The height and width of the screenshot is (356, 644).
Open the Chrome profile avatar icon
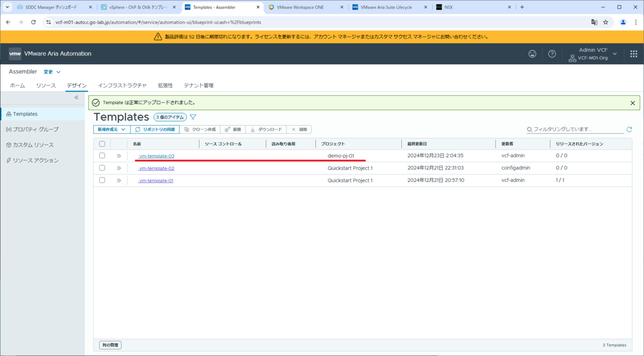coord(623,22)
